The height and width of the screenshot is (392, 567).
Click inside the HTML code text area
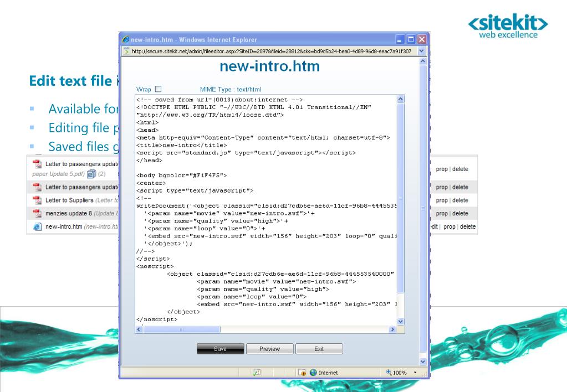click(266, 209)
